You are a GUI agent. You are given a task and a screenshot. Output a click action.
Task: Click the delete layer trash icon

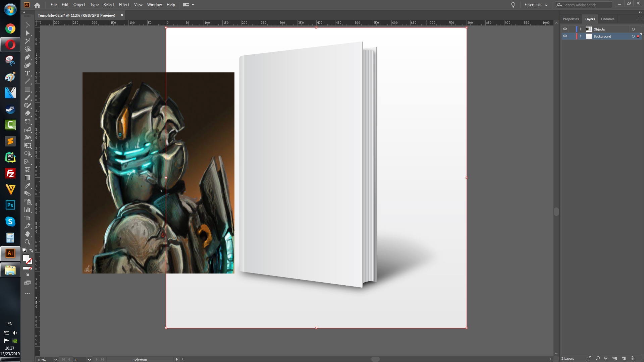pos(632,358)
